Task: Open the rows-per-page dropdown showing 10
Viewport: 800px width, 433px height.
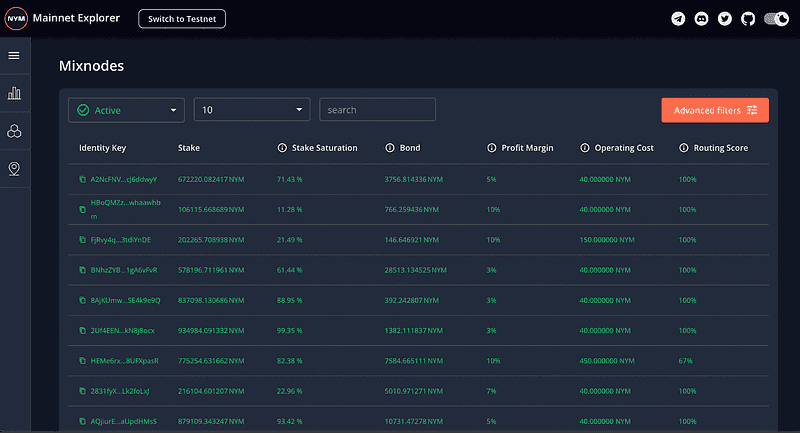Action: (x=252, y=110)
